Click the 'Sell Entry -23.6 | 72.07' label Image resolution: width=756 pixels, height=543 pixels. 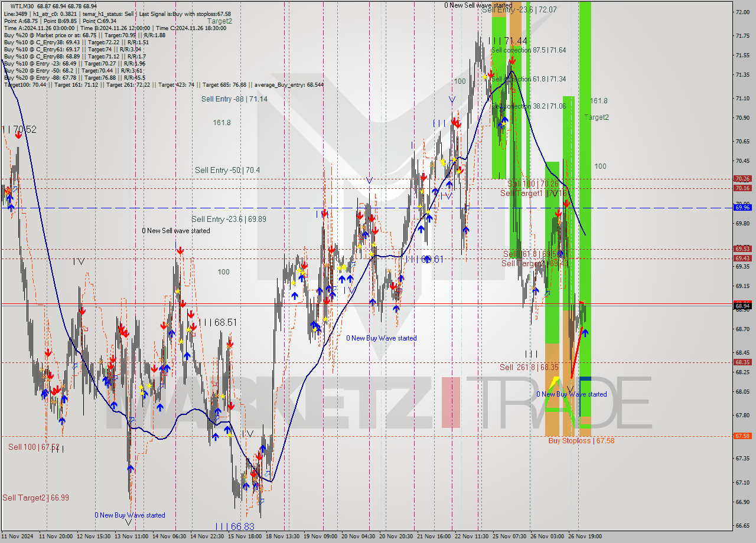click(x=519, y=10)
